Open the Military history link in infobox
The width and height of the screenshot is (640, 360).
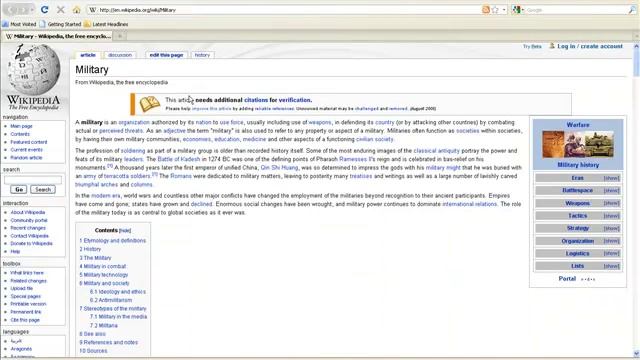(578, 165)
